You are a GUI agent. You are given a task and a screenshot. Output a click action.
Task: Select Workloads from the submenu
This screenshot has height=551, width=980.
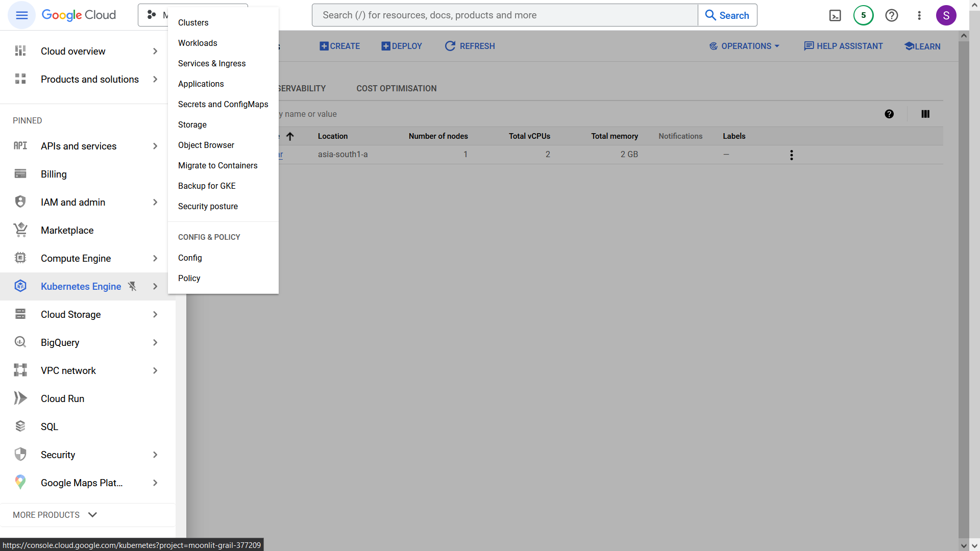(x=223, y=43)
